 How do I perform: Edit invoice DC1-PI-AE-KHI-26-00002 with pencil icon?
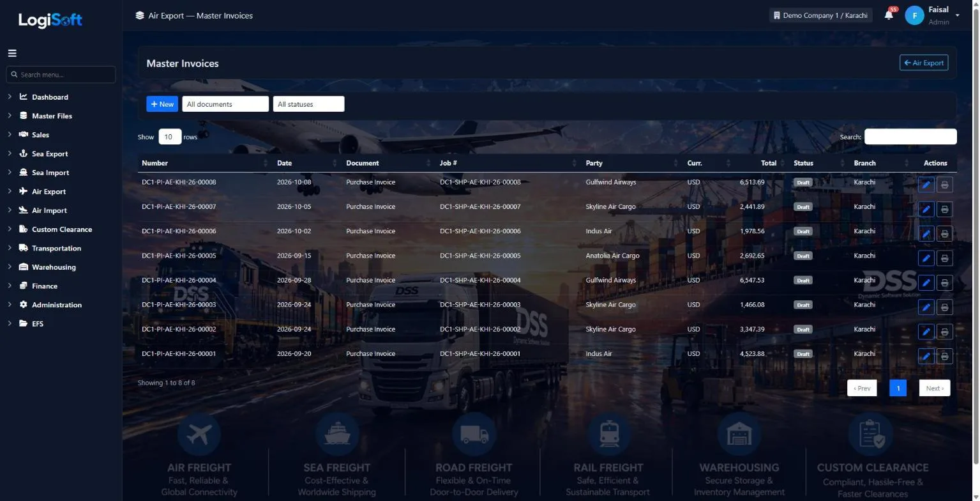[x=926, y=332]
